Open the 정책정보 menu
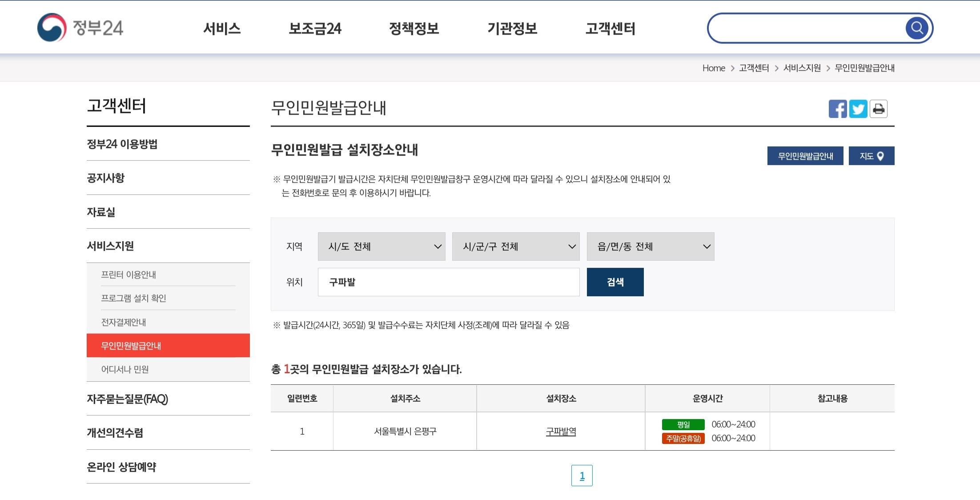Image resolution: width=980 pixels, height=500 pixels. click(414, 28)
